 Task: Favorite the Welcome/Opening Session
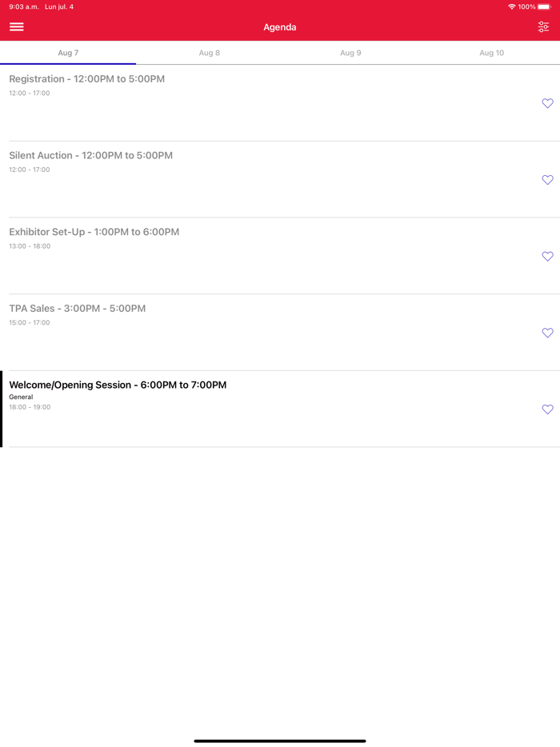[x=547, y=409]
